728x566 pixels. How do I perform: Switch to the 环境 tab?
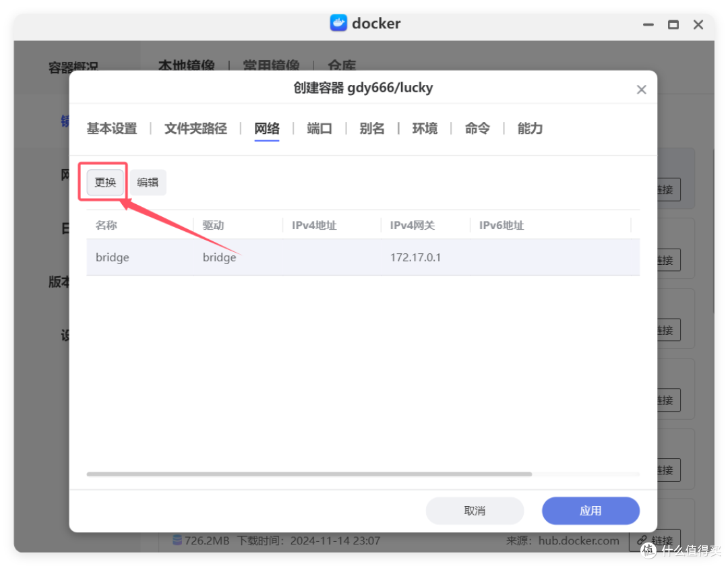[x=425, y=129]
